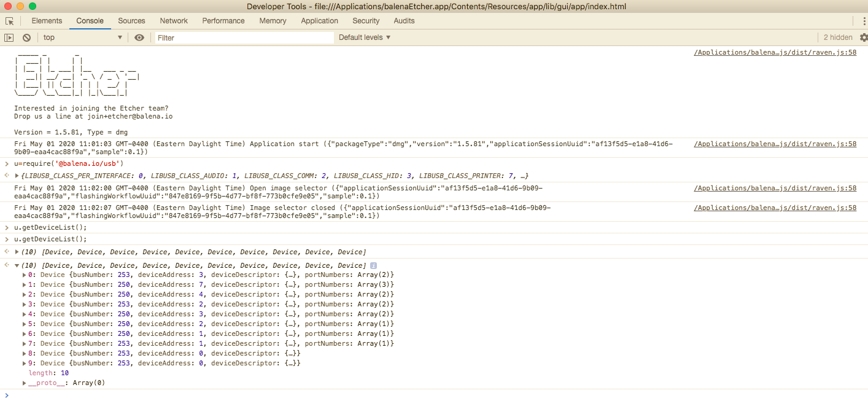Expand Device 5 entry in array
Screen dimensions: 868x409
click(25, 324)
